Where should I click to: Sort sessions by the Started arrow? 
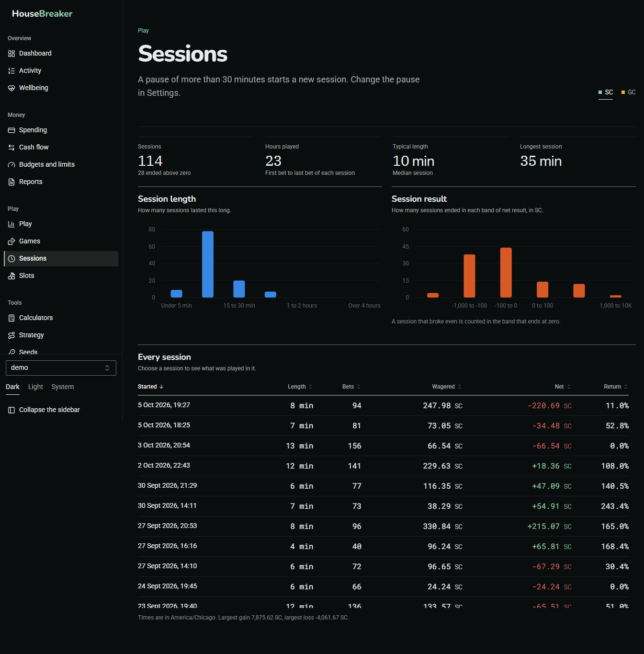161,387
